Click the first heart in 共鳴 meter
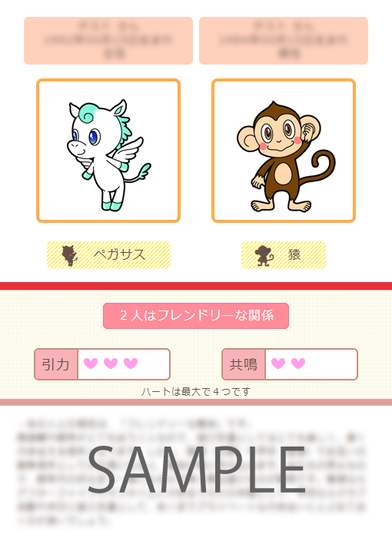The height and width of the screenshot is (538, 392). (278, 364)
